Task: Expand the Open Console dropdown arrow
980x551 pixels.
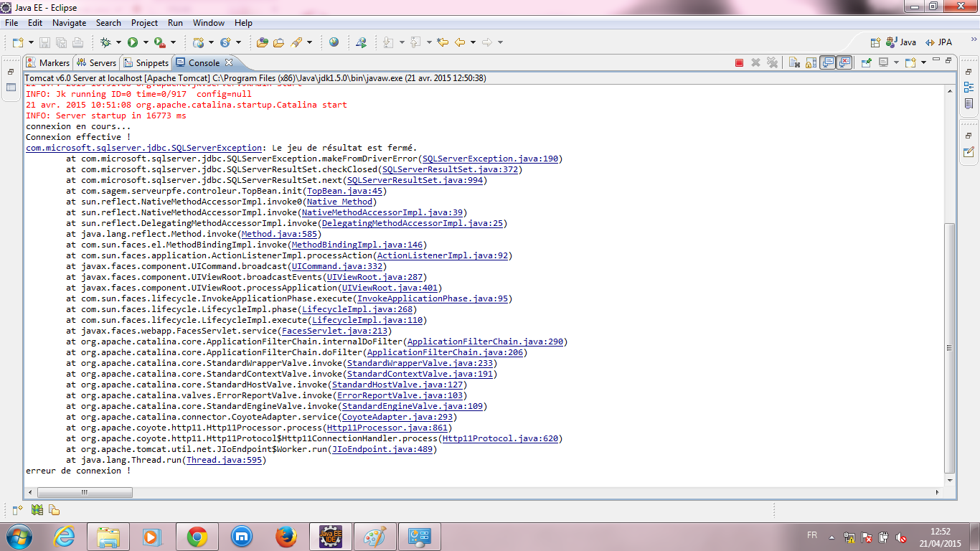Action: click(923, 63)
